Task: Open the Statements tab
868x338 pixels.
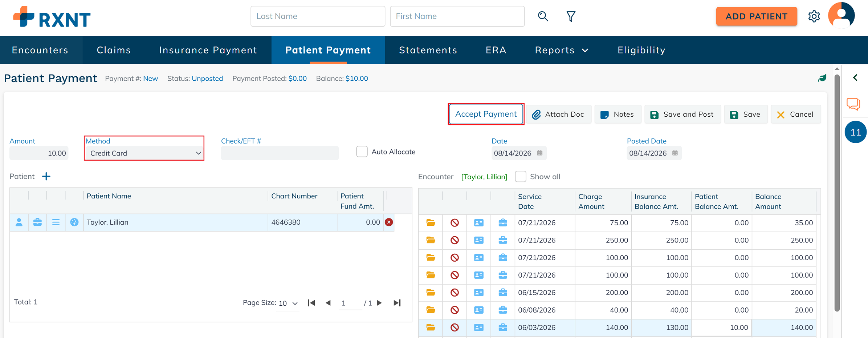Action: [428, 50]
